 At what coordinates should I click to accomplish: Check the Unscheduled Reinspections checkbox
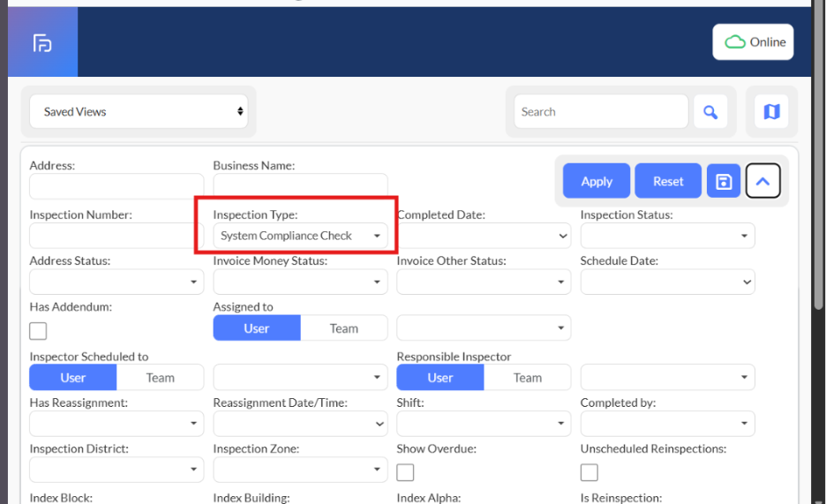589,472
